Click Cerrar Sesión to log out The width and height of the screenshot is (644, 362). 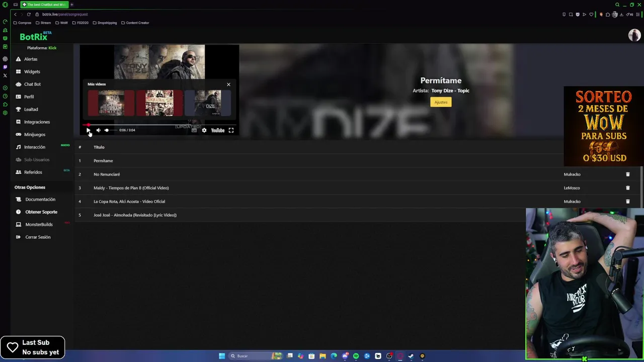pos(38,237)
